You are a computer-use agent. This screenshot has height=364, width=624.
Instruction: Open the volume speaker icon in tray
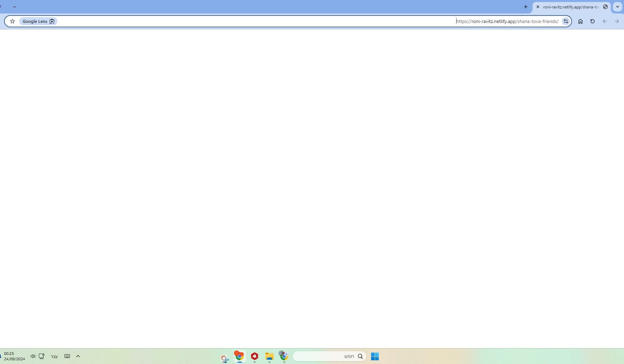click(33, 356)
